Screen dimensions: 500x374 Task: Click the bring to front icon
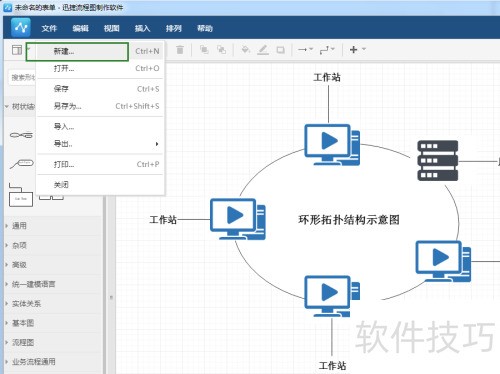204,50
